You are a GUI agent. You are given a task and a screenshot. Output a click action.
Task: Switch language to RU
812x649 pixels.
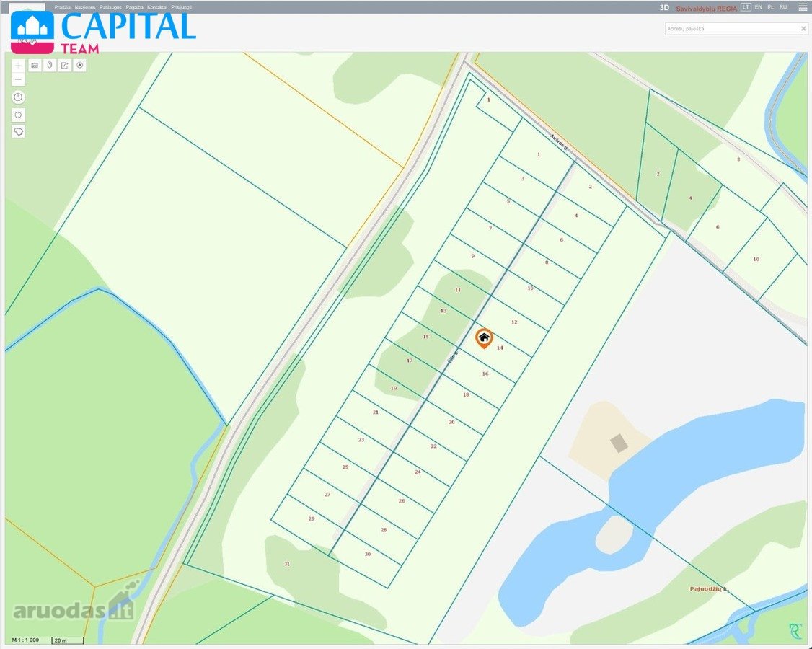click(x=783, y=7)
